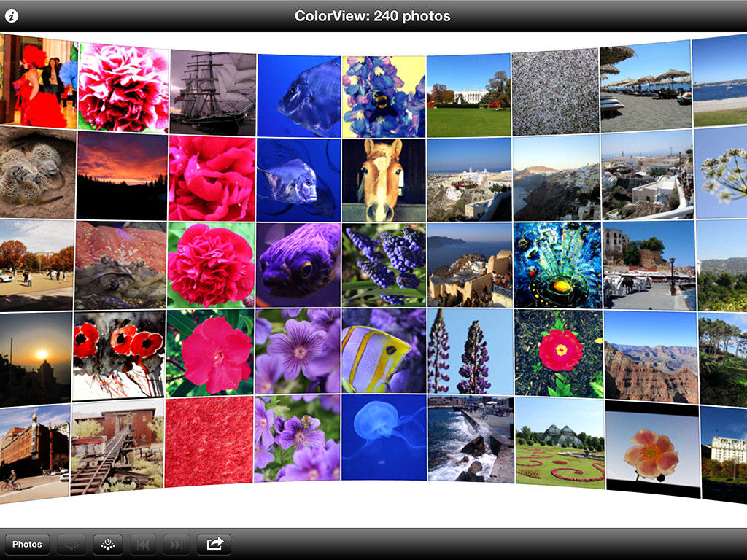Image resolution: width=747 pixels, height=560 pixels.
Task: Open the red flower with yellow center photo
Action: click(x=559, y=354)
